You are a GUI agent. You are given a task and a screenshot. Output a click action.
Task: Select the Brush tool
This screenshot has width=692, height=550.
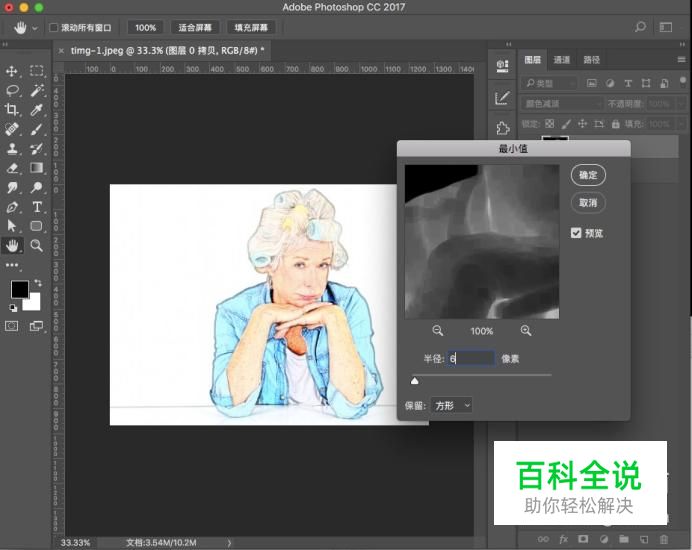(x=37, y=129)
